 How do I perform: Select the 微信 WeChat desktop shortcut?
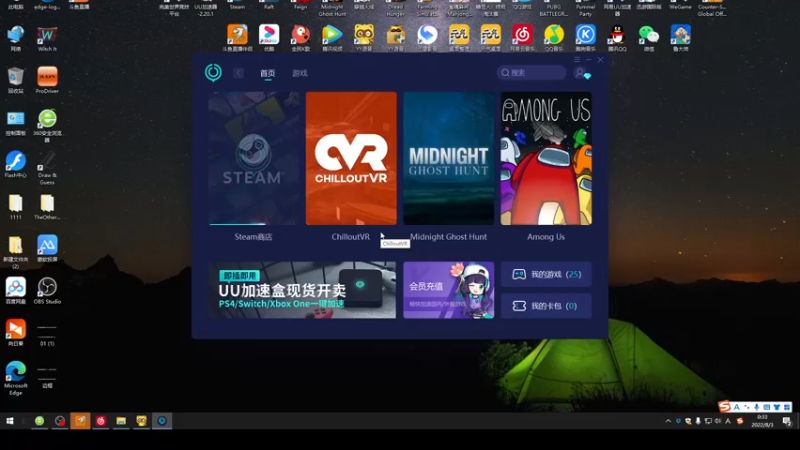(x=649, y=38)
